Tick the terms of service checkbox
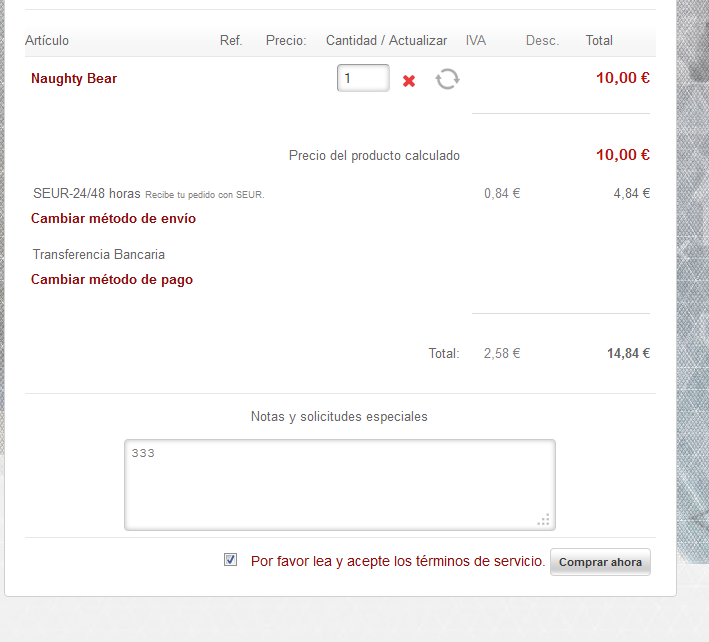The width and height of the screenshot is (709, 642). click(230, 560)
